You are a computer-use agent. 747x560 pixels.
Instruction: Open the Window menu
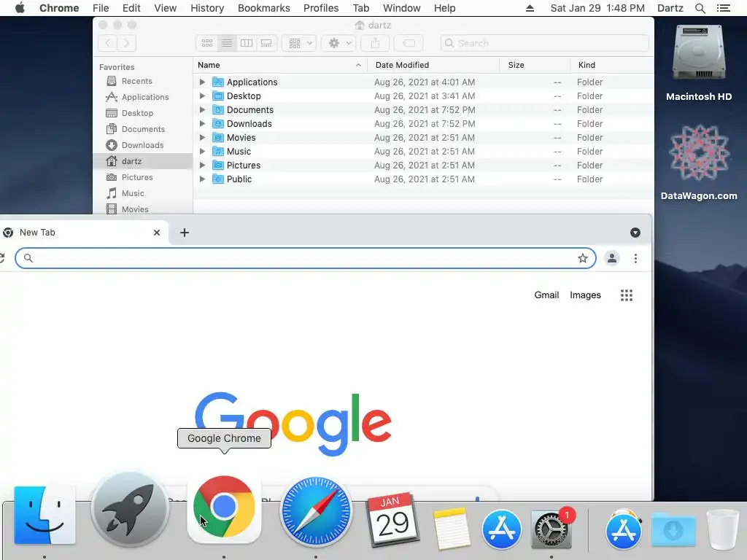pyautogui.click(x=402, y=8)
